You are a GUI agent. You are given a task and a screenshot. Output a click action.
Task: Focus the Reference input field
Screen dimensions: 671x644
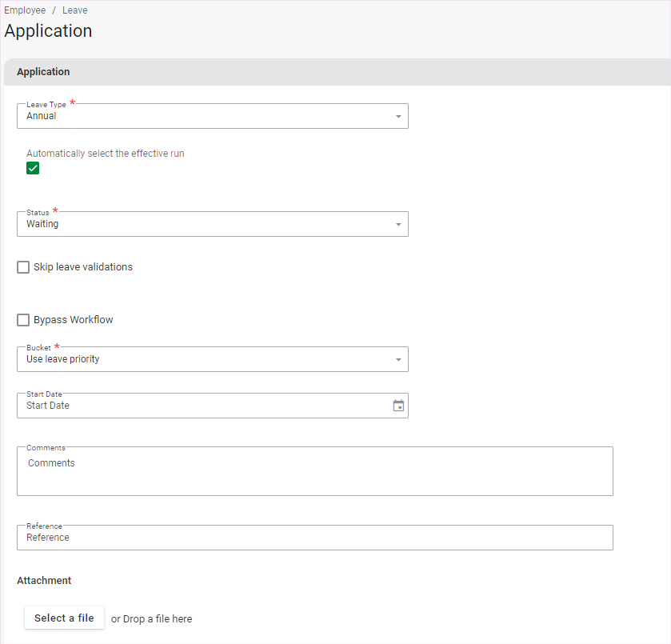tap(314, 538)
